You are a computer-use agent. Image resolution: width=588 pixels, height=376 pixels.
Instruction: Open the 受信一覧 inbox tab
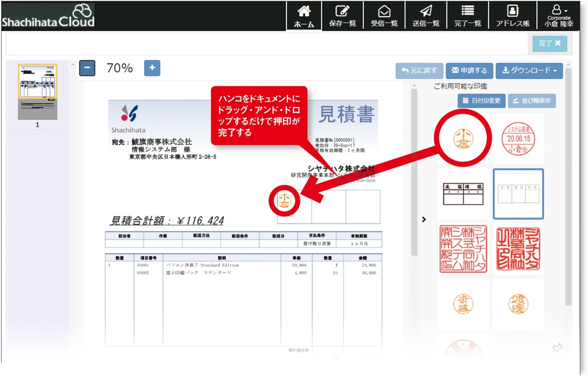[384, 16]
